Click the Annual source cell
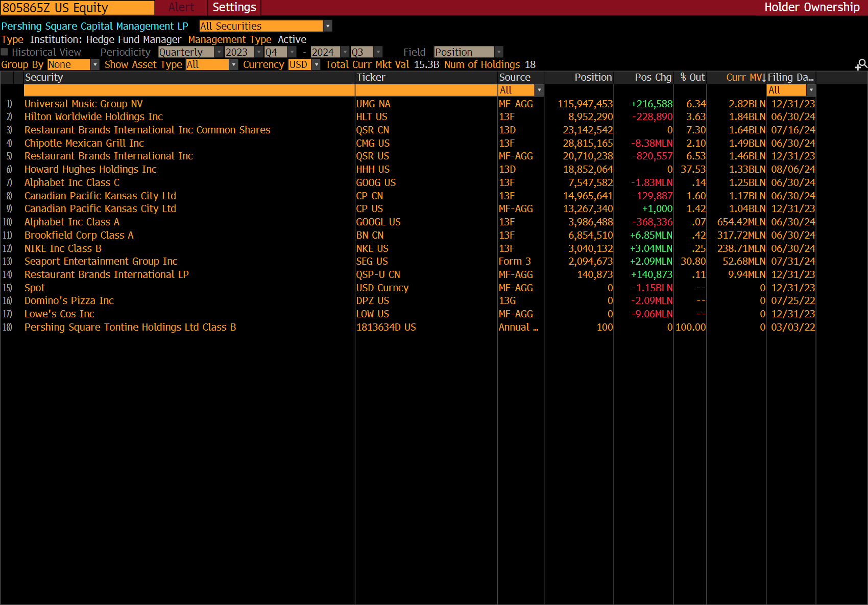This screenshot has height=605, width=868. 518,327
